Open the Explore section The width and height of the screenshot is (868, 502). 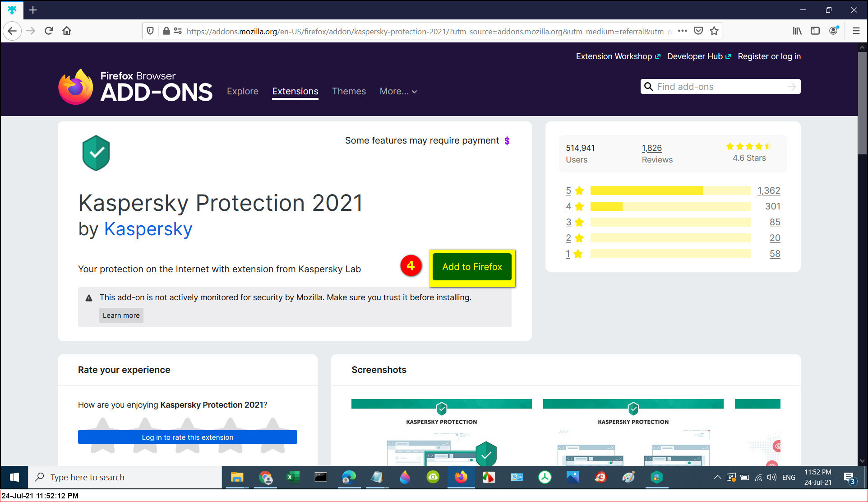click(x=243, y=91)
